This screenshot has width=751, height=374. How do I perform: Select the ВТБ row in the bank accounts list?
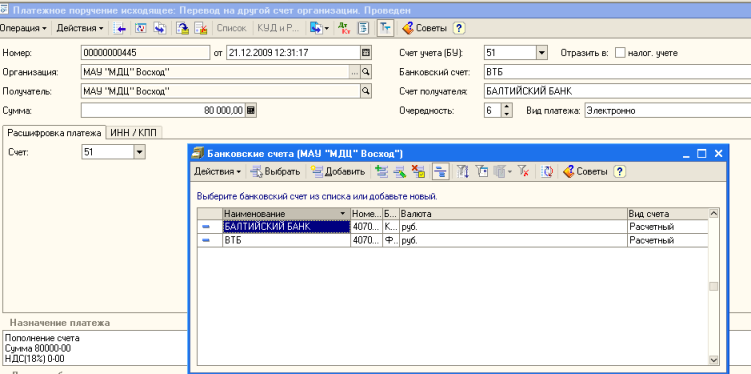[x=453, y=240]
